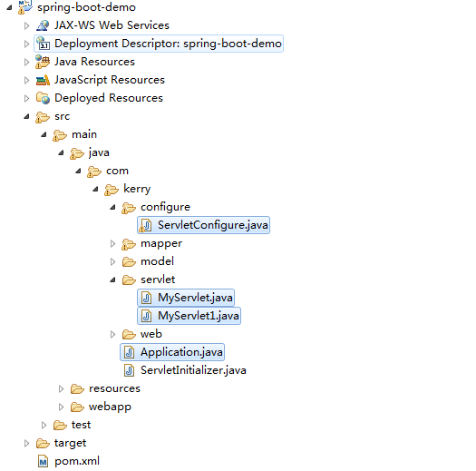Click the Deployed Resources folder icon
The image size is (476, 471).
(43, 98)
